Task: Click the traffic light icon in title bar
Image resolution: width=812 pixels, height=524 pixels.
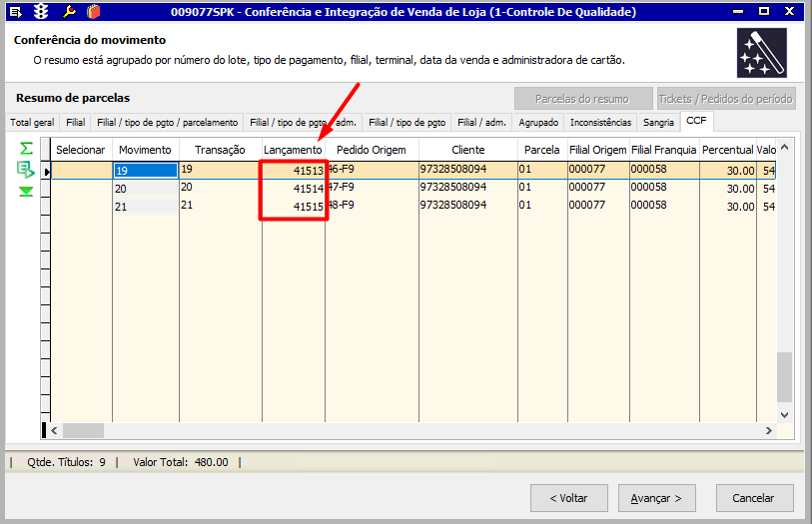Action: pyautogui.click(x=41, y=11)
